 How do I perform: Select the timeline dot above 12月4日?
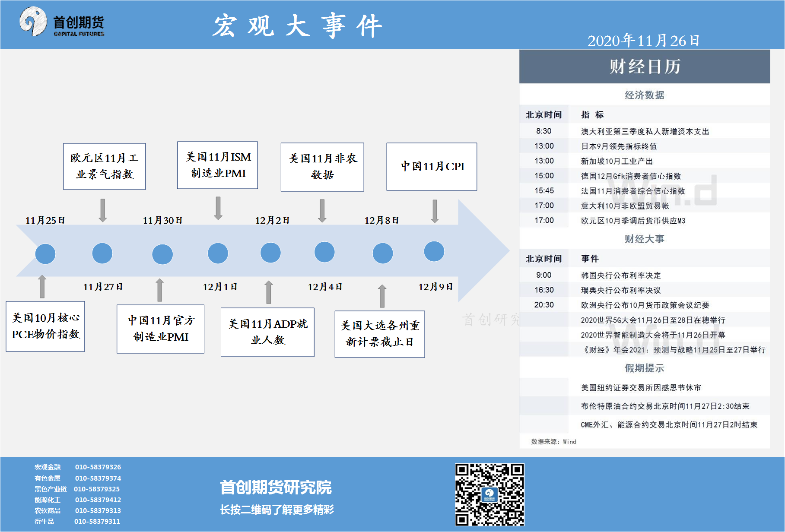[x=324, y=252]
